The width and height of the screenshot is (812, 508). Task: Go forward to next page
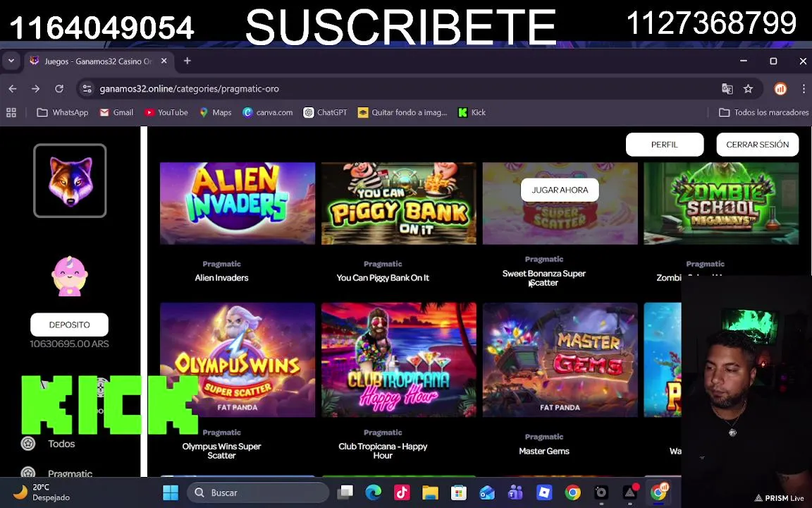36,89
